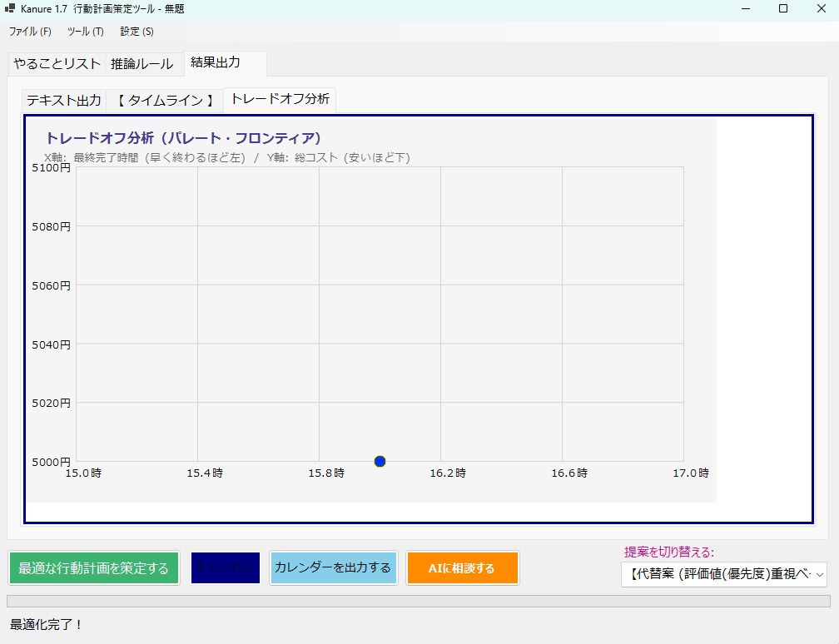Click the 17.0時 X-axis label
839x644 pixels.
[690, 473]
